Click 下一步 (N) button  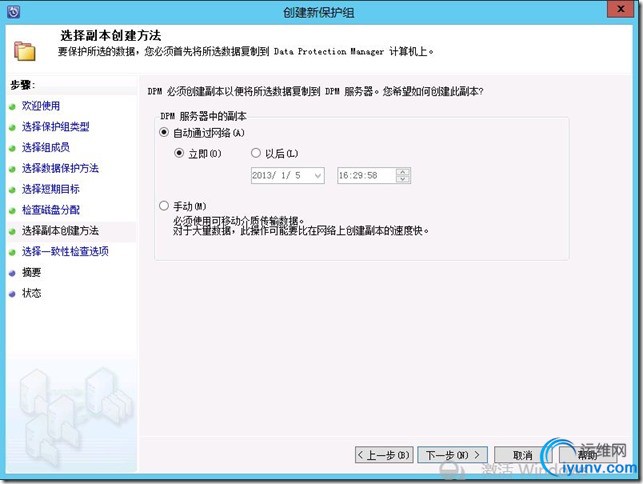453,455
